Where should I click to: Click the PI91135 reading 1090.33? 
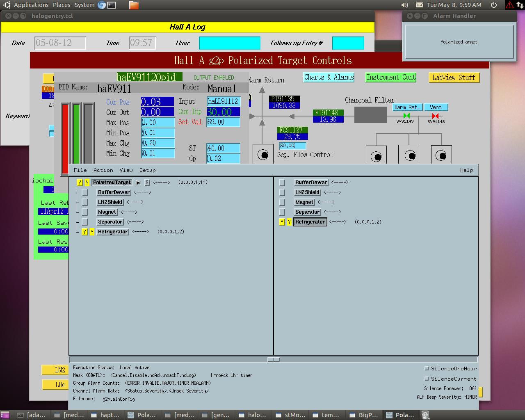[x=284, y=105]
